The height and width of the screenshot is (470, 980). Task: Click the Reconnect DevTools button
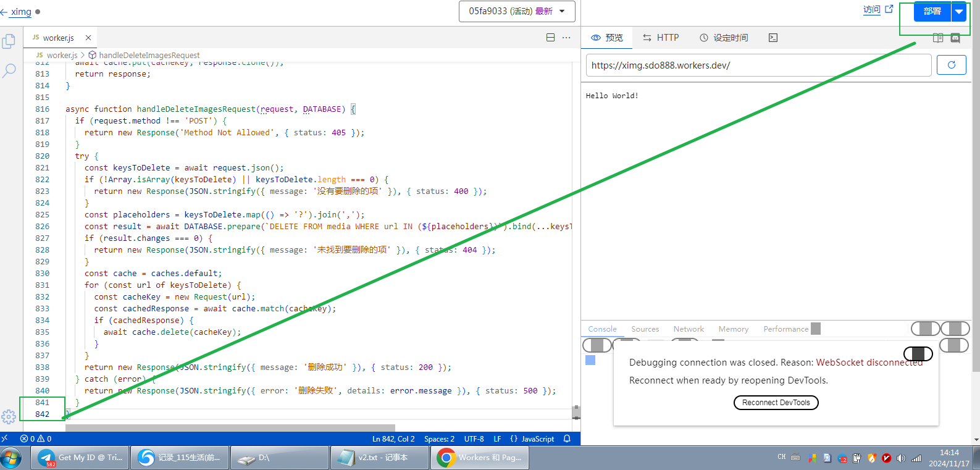click(776, 403)
